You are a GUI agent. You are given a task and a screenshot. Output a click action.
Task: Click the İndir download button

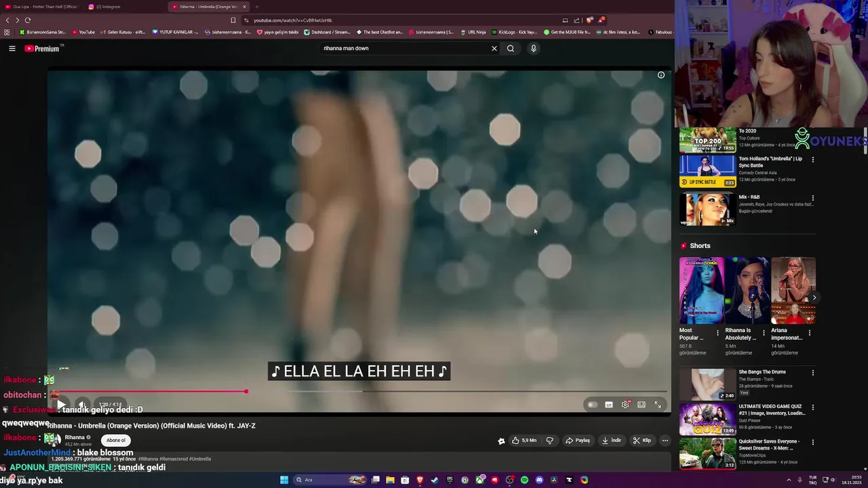(x=612, y=441)
